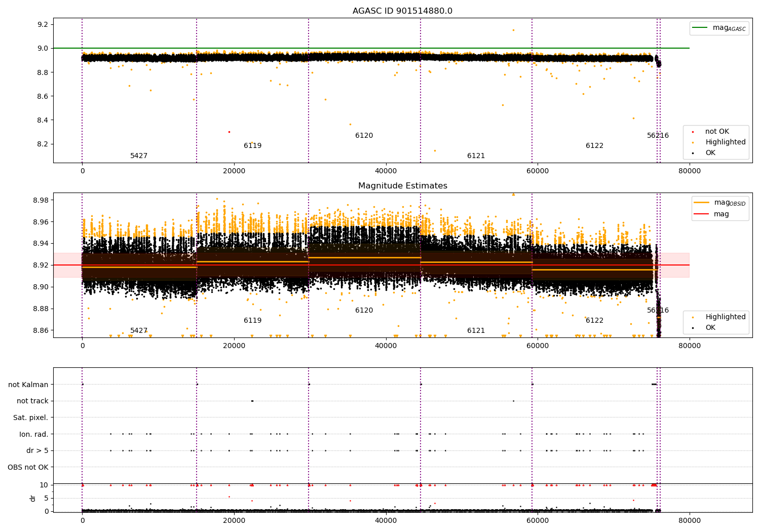Screen dimensions: 760x532
Task: Click the 5 tick on the dr axis
Action: click(47, 498)
